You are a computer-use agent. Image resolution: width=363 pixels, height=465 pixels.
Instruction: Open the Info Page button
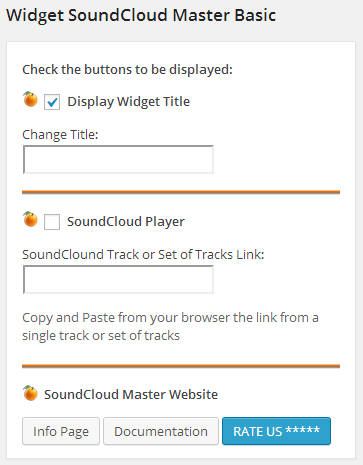[61, 431]
